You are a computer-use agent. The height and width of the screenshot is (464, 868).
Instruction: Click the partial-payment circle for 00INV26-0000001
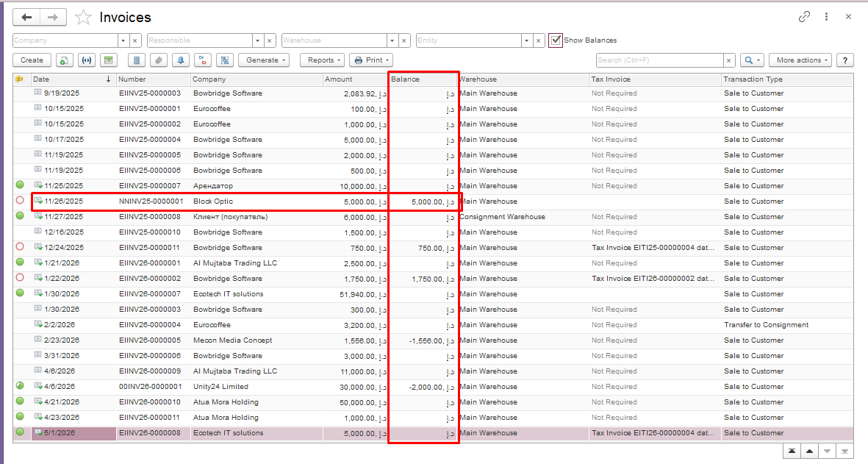point(20,385)
